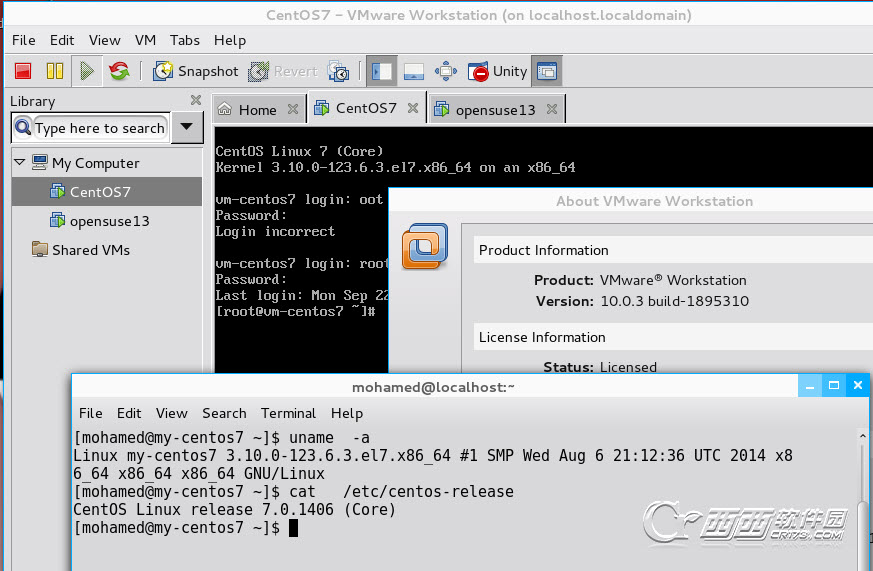Open the View menu in VMware Workstation
873x571 pixels.
pyautogui.click(x=105, y=40)
